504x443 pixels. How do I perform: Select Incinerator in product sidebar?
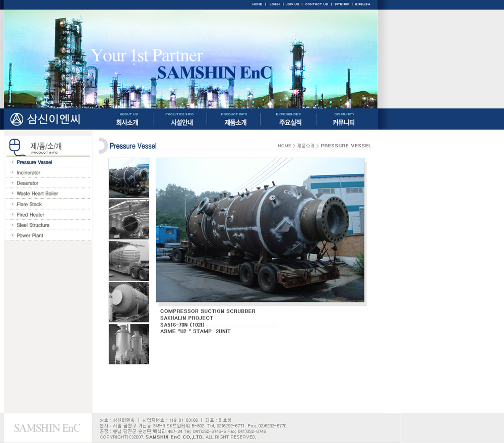click(28, 173)
